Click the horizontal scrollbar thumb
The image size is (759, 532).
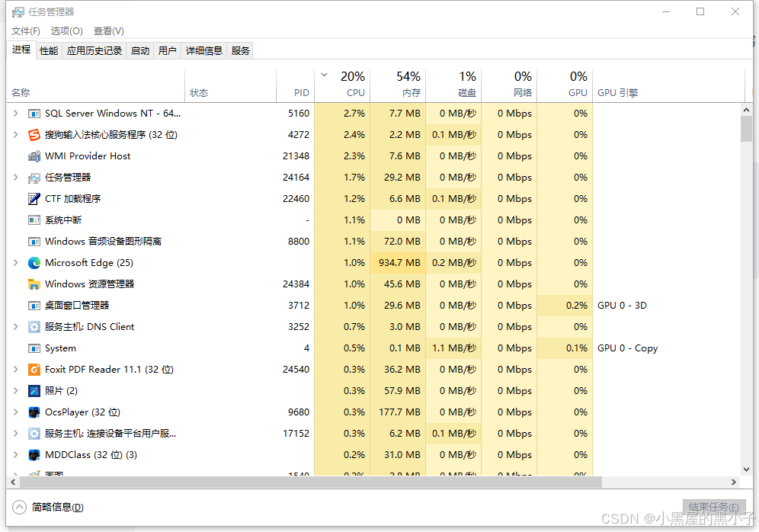(310, 482)
